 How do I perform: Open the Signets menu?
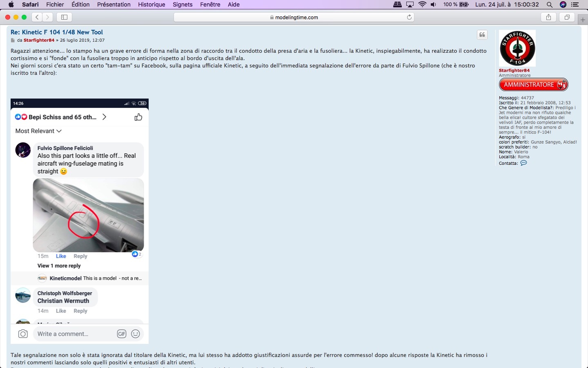[183, 4]
